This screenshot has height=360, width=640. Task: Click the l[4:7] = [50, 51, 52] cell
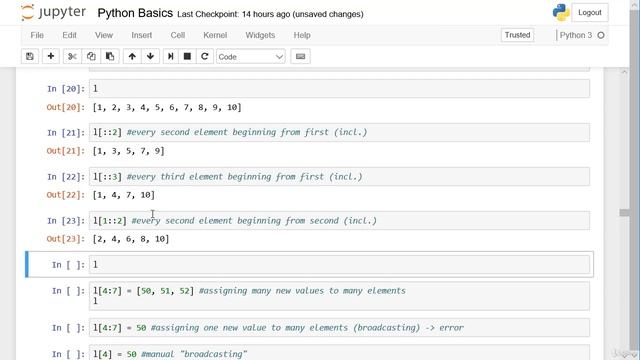tap(339, 296)
